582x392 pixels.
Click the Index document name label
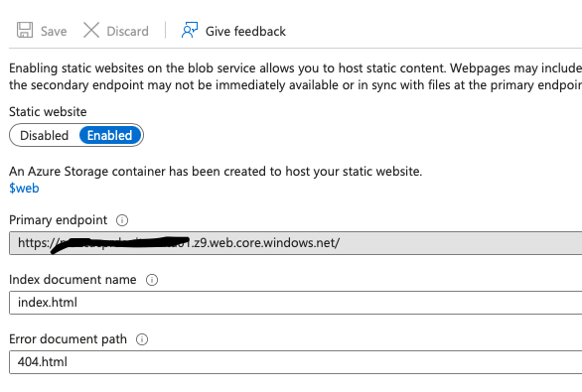point(73,280)
